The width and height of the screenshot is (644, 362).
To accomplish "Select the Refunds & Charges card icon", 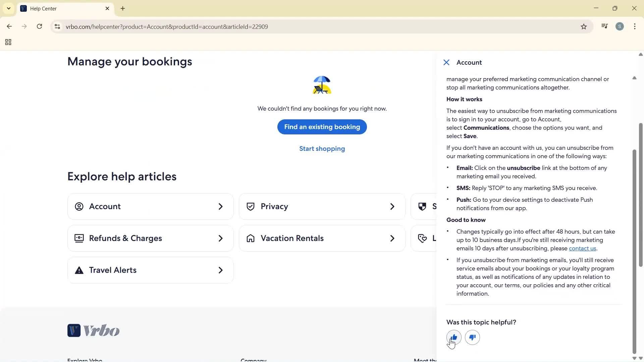I will (79, 238).
